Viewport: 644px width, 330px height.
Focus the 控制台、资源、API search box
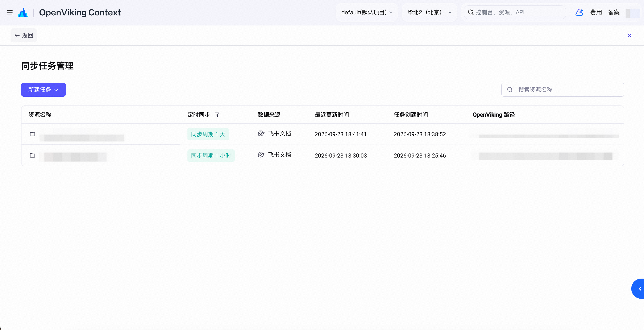515,12
